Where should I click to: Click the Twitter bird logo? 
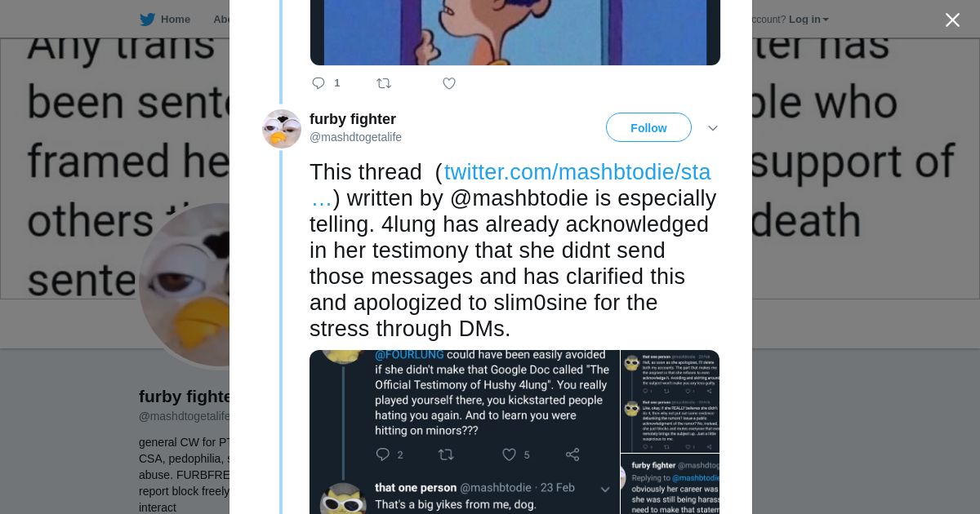147,20
